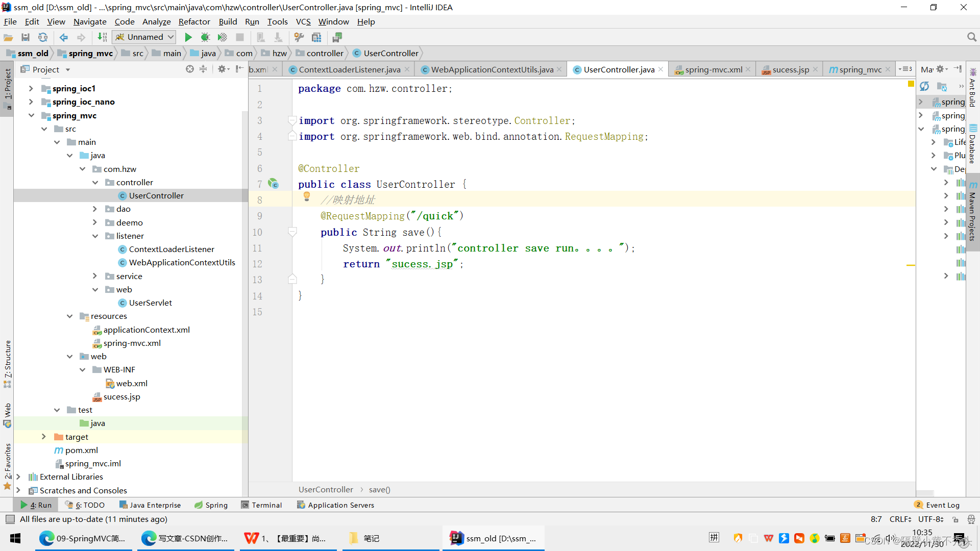Open Maven settings gear icon

941,69
